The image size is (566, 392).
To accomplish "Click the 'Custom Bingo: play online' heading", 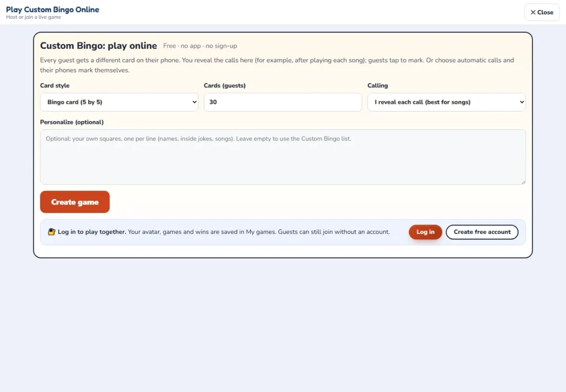I will click(98, 45).
